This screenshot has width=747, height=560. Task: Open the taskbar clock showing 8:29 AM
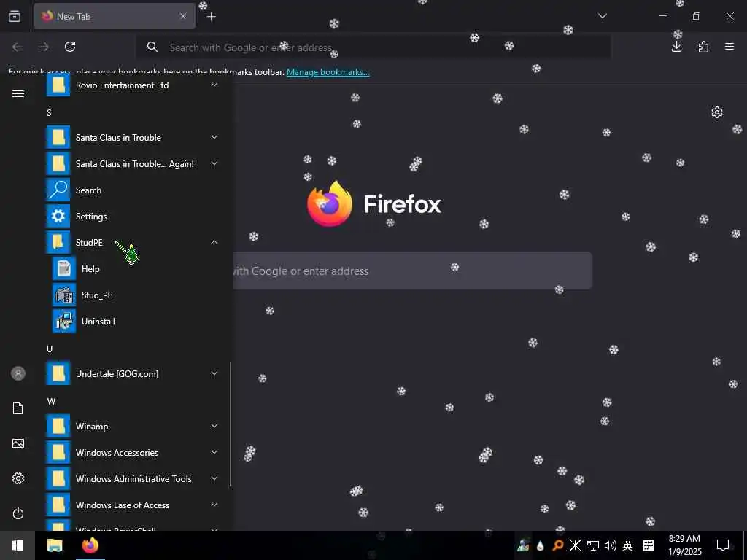[x=684, y=545]
